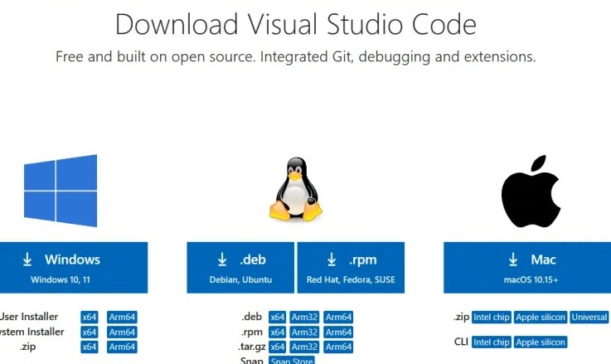Select x64 in Linux .rpm row

pos(277,332)
